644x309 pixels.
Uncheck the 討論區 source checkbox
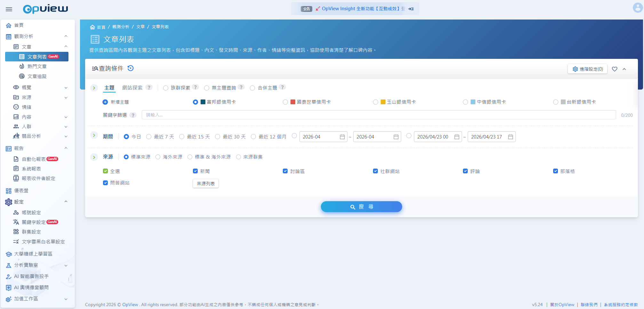[285, 171]
